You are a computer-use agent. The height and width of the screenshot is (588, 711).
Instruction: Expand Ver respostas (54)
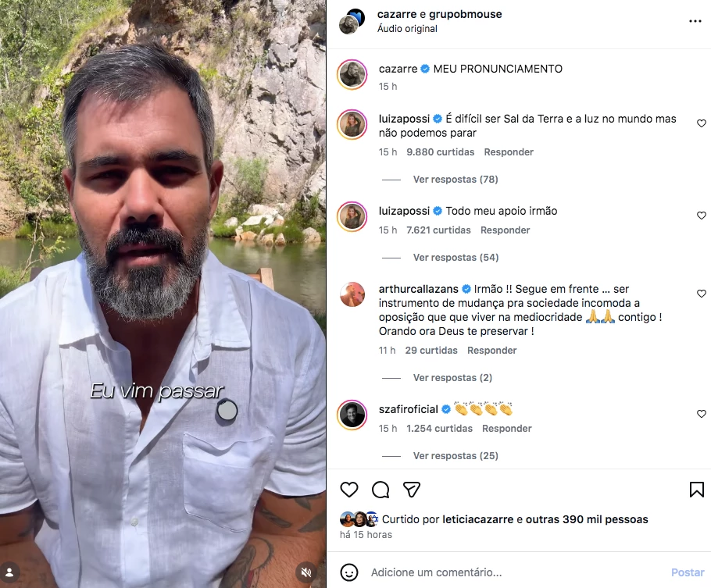[456, 258]
